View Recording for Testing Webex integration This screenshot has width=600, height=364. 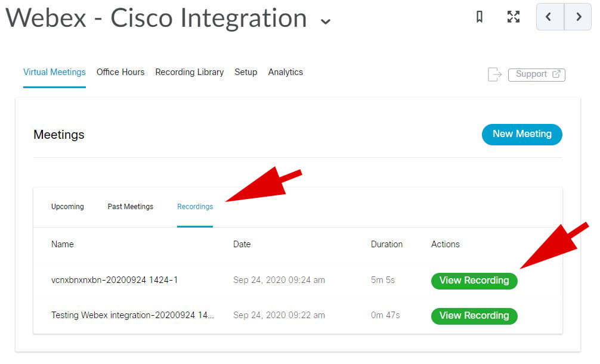click(x=474, y=316)
